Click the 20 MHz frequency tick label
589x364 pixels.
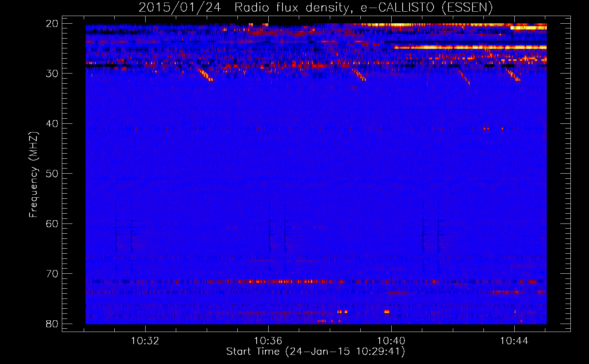52,24
